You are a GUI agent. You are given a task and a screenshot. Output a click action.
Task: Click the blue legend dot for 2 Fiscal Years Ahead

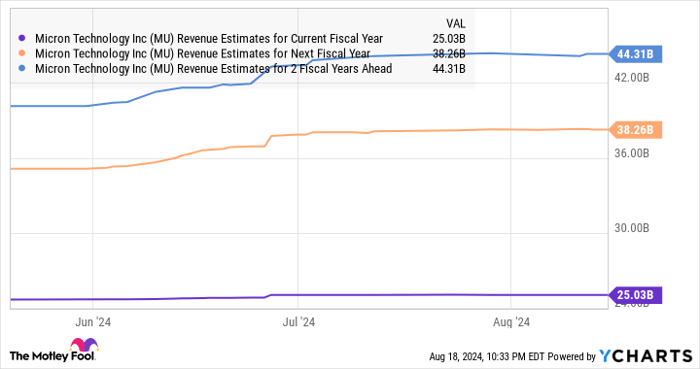21,69
